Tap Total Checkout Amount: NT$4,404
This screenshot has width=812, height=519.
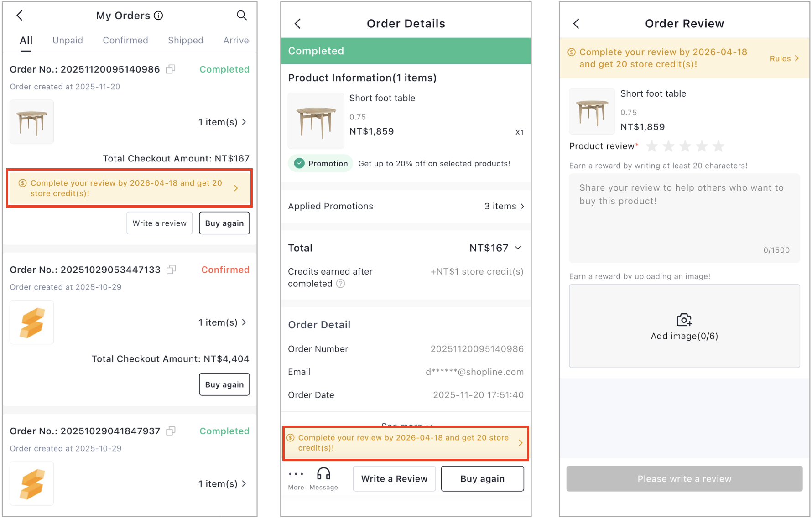pyautogui.click(x=171, y=359)
